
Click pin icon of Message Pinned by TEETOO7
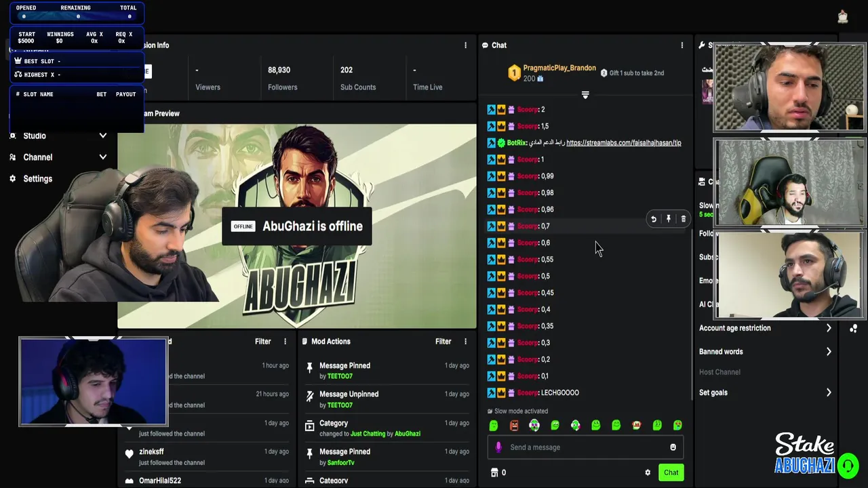(x=310, y=367)
